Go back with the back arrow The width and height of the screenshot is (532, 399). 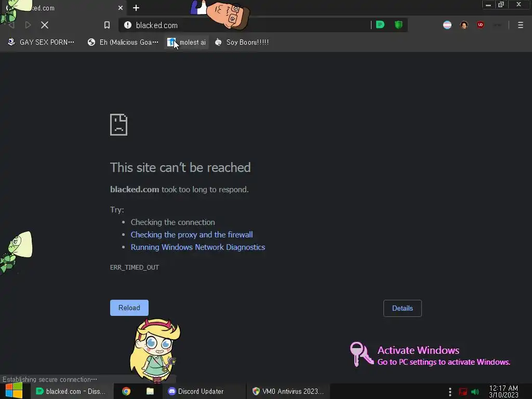[11, 25]
